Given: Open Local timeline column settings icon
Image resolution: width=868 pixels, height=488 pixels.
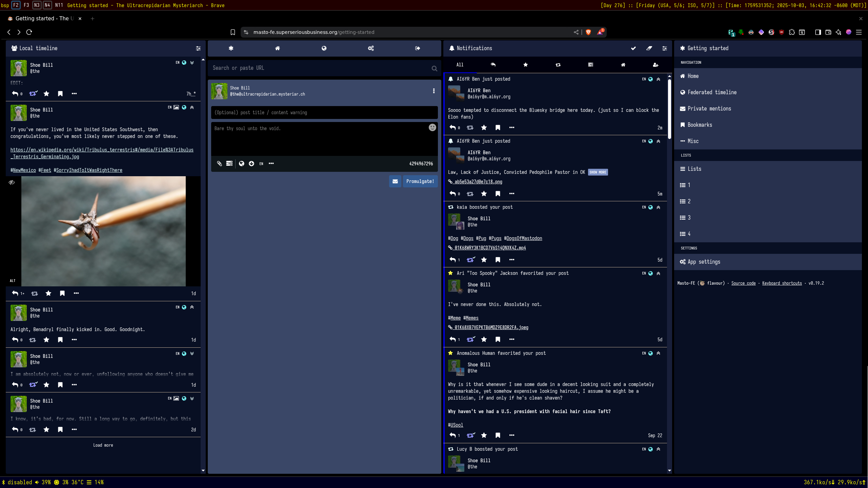Looking at the screenshot, I should [x=198, y=48].
